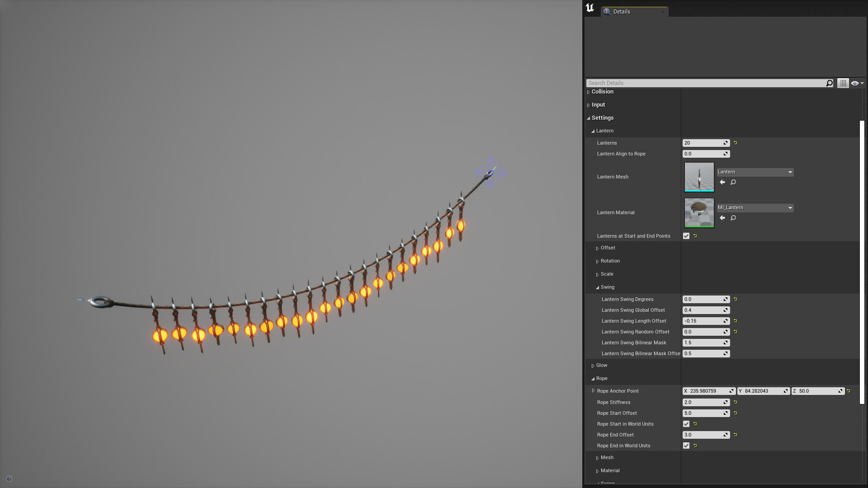Toggle Lanterns at Start and End Points
The width and height of the screenshot is (868, 488).
686,236
